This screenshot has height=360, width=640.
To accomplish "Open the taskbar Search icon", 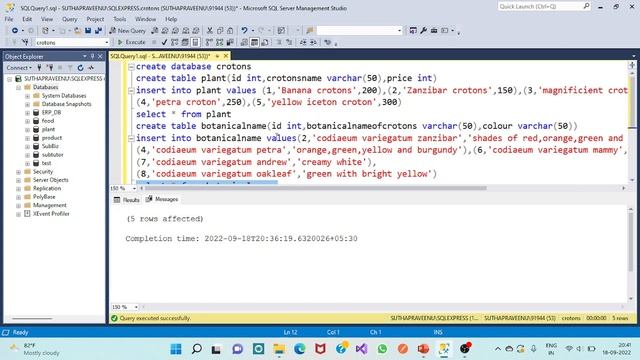I will 197,349.
